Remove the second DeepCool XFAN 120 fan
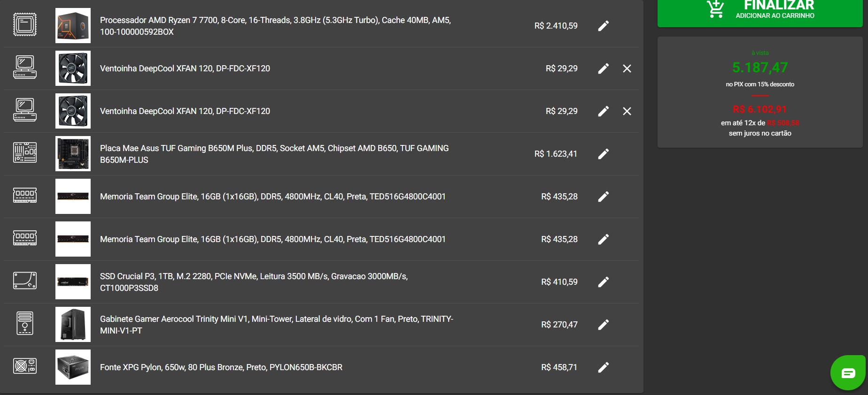 coord(627,111)
